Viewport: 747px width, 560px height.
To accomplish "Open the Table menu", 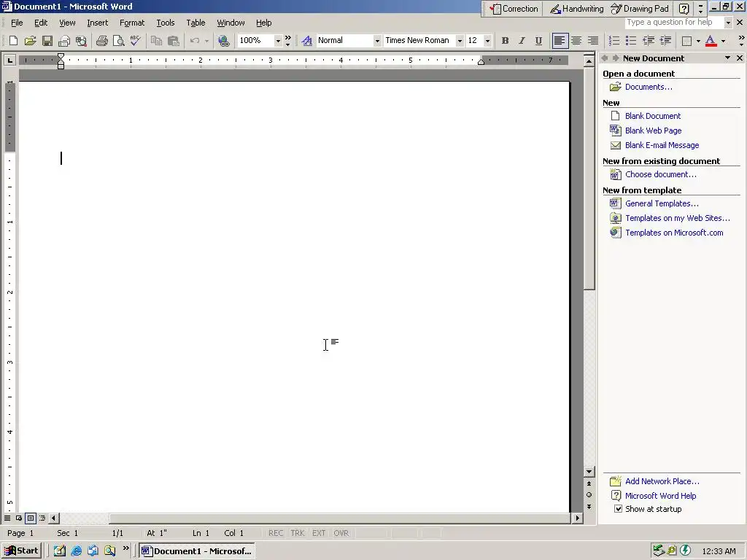I will point(196,23).
